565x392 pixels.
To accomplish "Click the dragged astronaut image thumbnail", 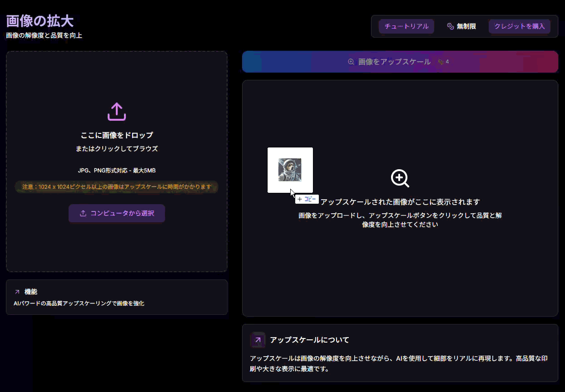I will pos(290,170).
